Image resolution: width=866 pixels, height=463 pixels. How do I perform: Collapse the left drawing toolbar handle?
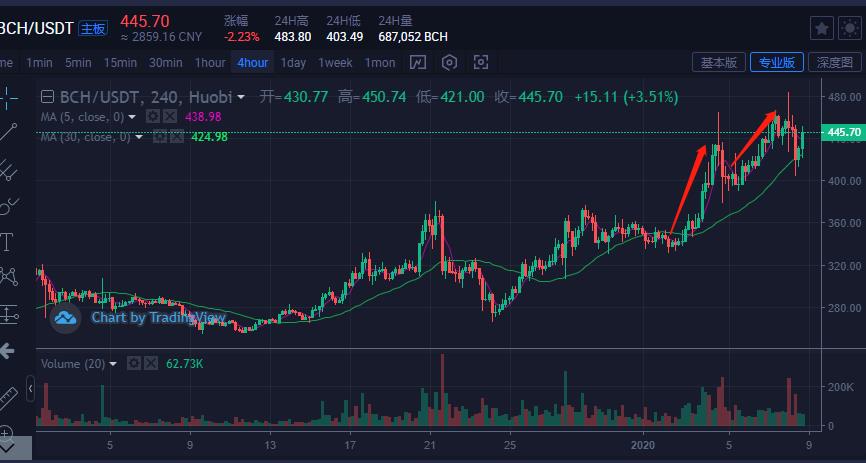click(x=30, y=388)
